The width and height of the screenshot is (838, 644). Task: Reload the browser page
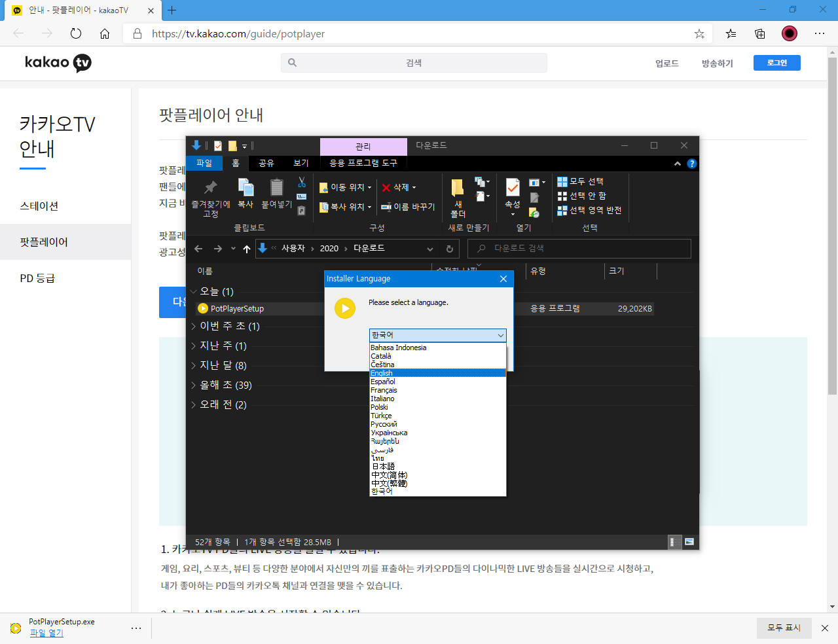coord(76,33)
